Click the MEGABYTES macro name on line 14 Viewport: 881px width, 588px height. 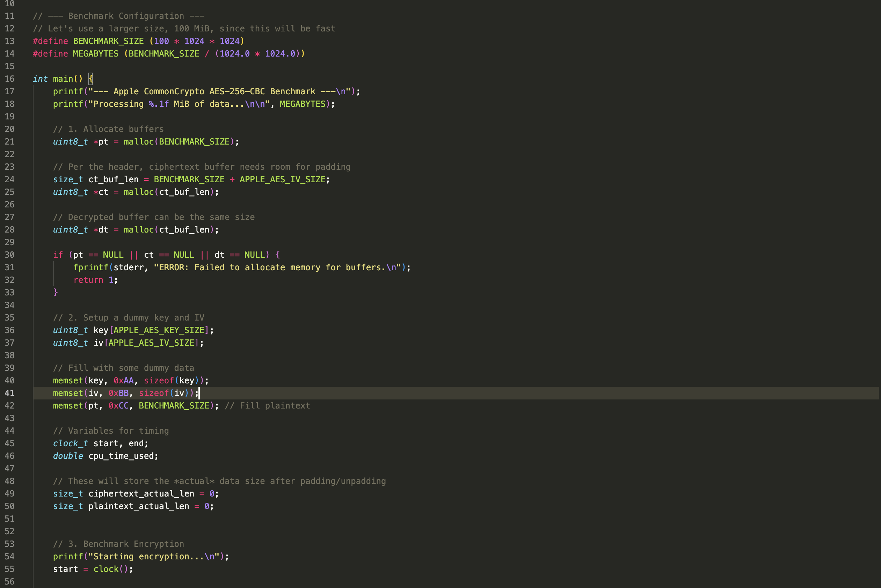click(x=95, y=54)
